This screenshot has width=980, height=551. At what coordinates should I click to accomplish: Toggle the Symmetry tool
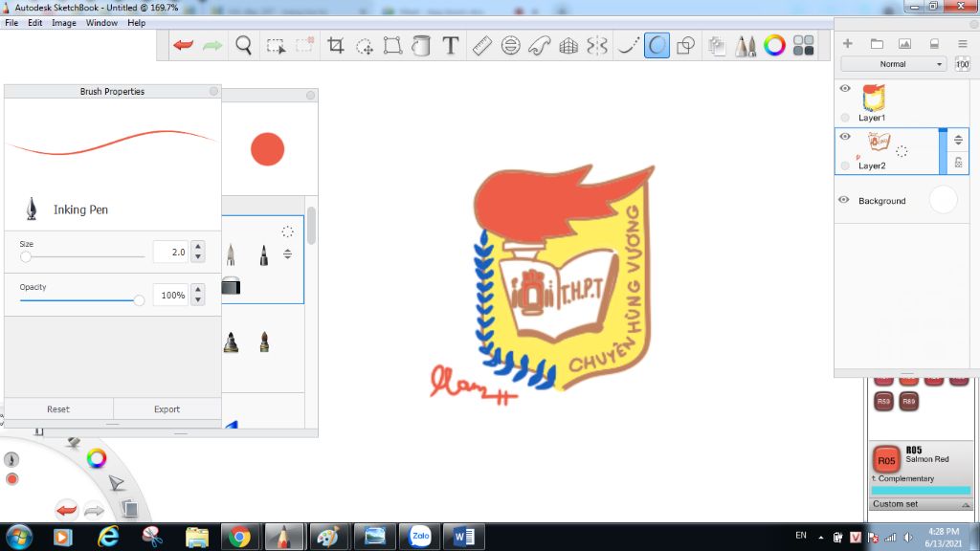[597, 45]
